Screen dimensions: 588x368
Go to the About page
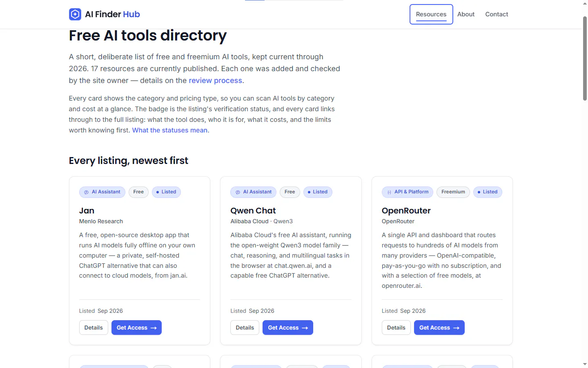tap(466, 14)
